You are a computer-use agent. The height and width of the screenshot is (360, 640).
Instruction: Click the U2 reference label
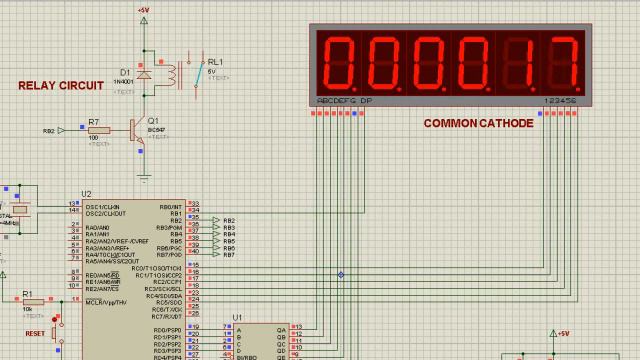click(x=86, y=194)
